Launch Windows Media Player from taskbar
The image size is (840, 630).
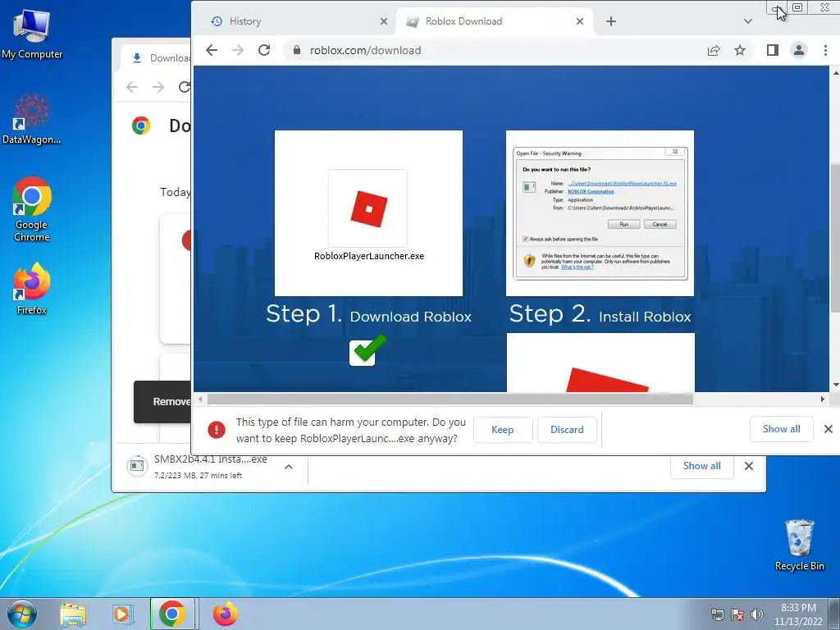(x=121, y=614)
